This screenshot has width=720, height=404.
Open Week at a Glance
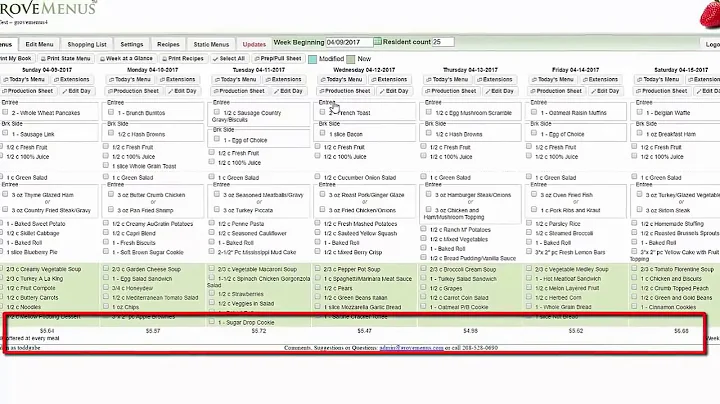click(126, 59)
